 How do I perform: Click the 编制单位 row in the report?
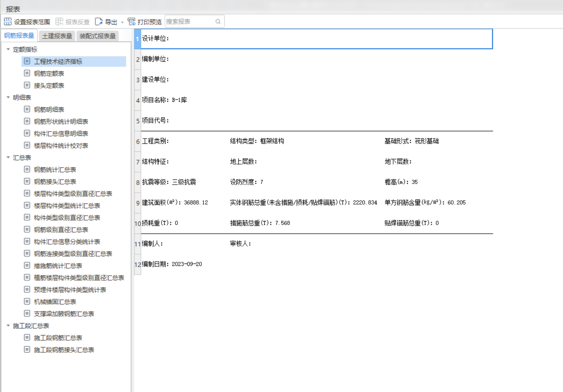coord(317,59)
